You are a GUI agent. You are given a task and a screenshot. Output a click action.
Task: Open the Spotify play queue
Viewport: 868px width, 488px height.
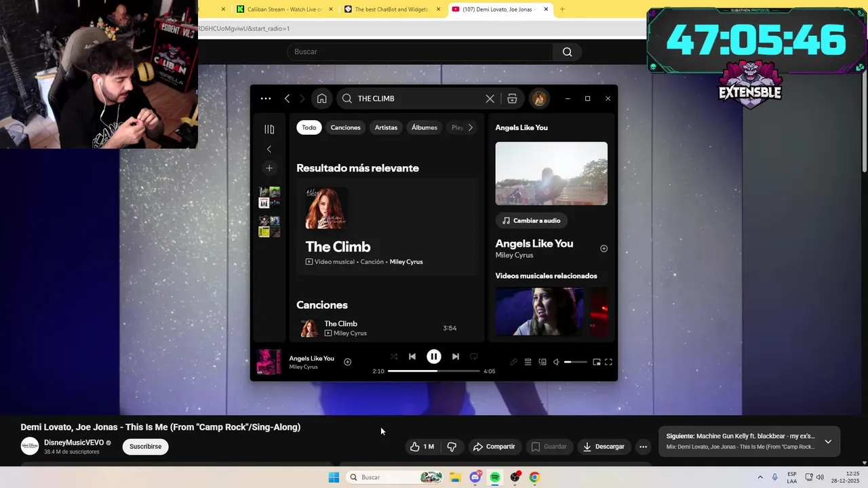coord(528,362)
